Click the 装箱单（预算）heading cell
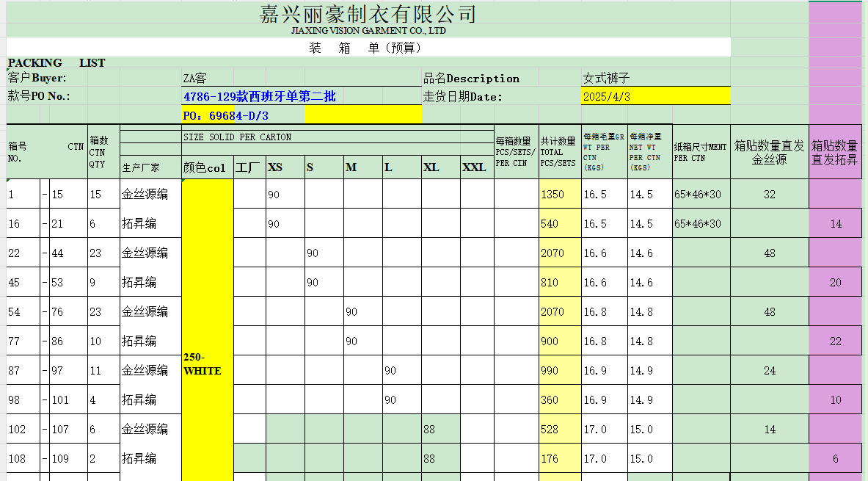 coord(368,48)
